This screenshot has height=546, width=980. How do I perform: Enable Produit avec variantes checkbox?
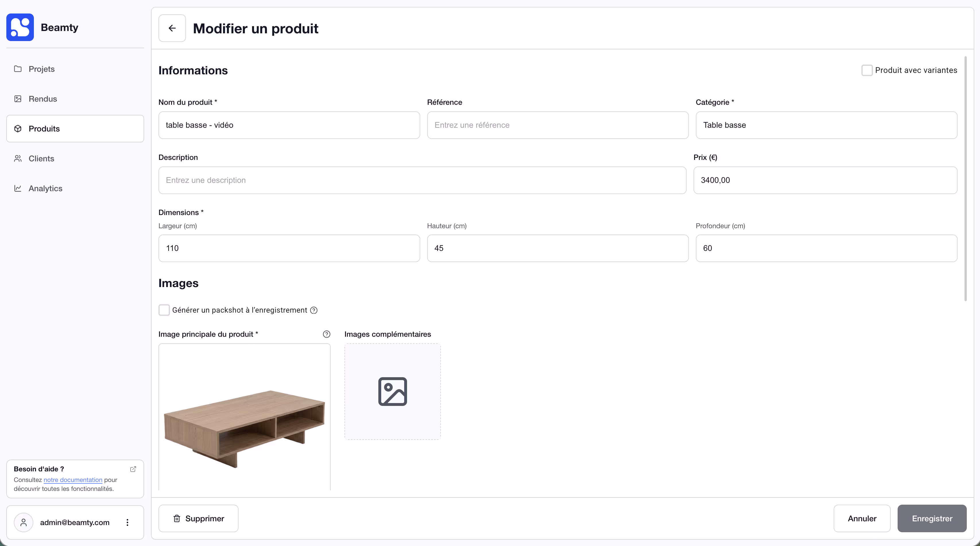[867, 70]
